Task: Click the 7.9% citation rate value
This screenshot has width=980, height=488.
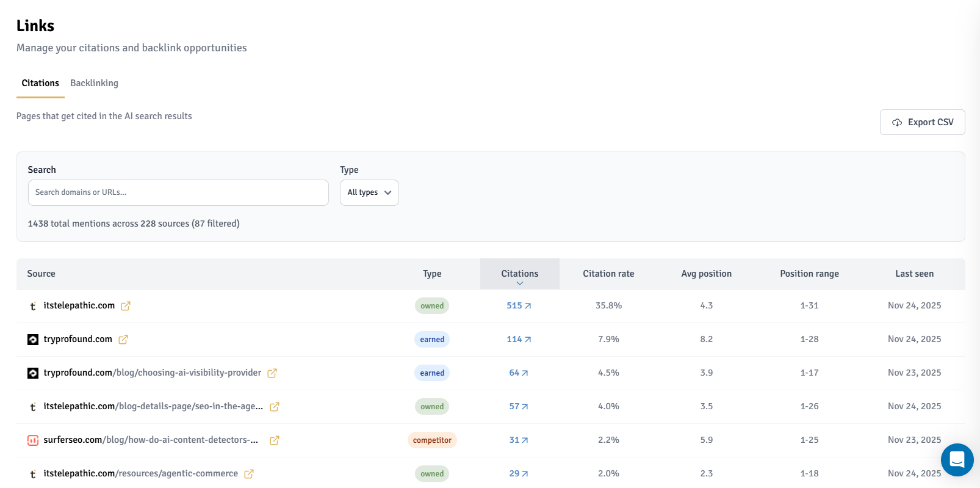Action: tap(608, 339)
